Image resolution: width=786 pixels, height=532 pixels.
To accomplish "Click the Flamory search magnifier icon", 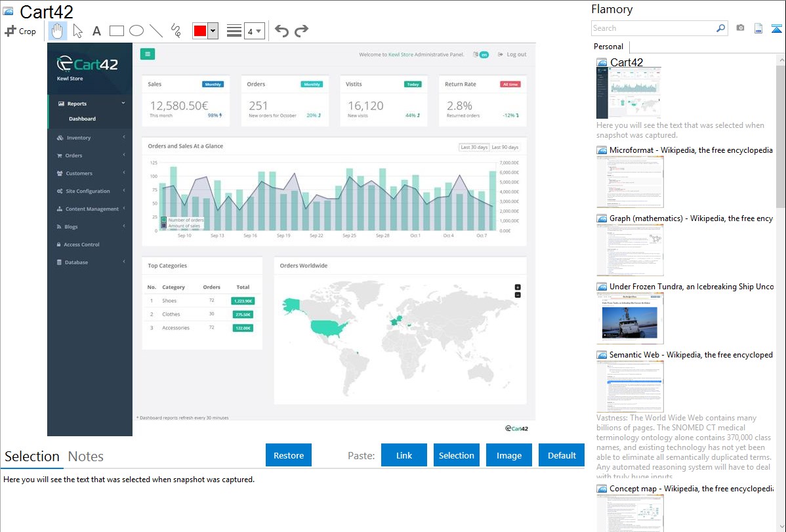I will pyautogui.click(x=720, y=28).
